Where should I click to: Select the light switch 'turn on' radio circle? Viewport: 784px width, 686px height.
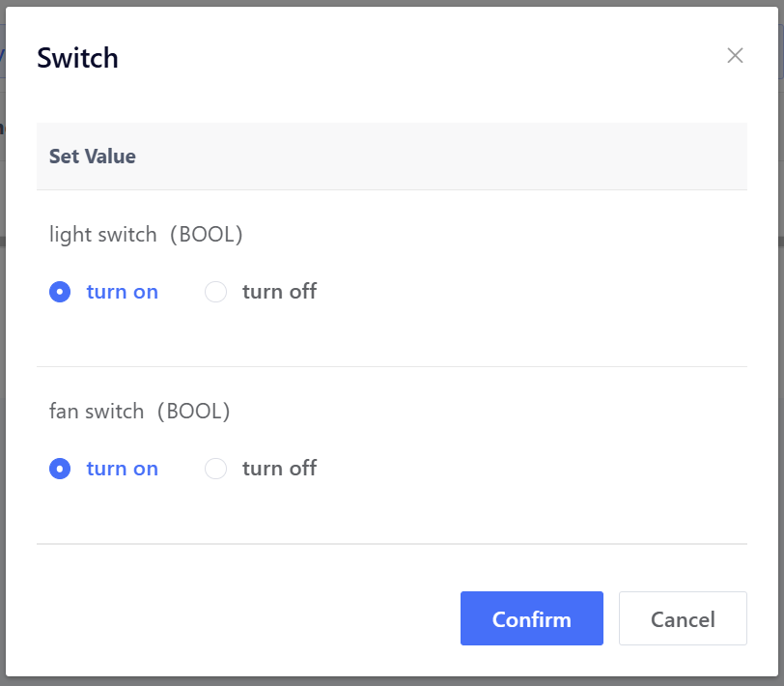pyautogui.click(x=60, y=292)
